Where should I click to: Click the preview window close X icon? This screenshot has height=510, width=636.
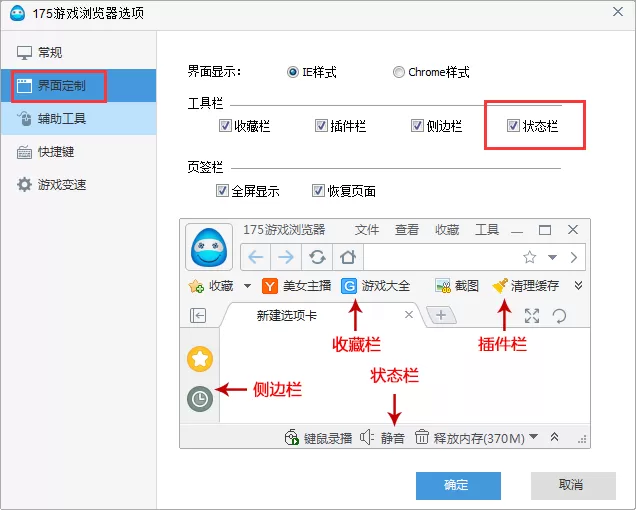coord(573,230)
